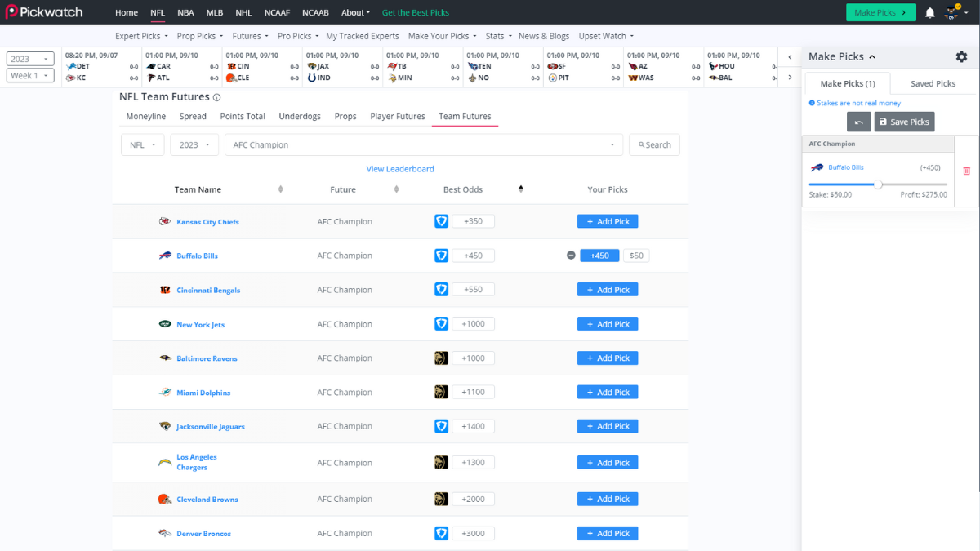Open the Saved Picks tab

coord(933,83)
